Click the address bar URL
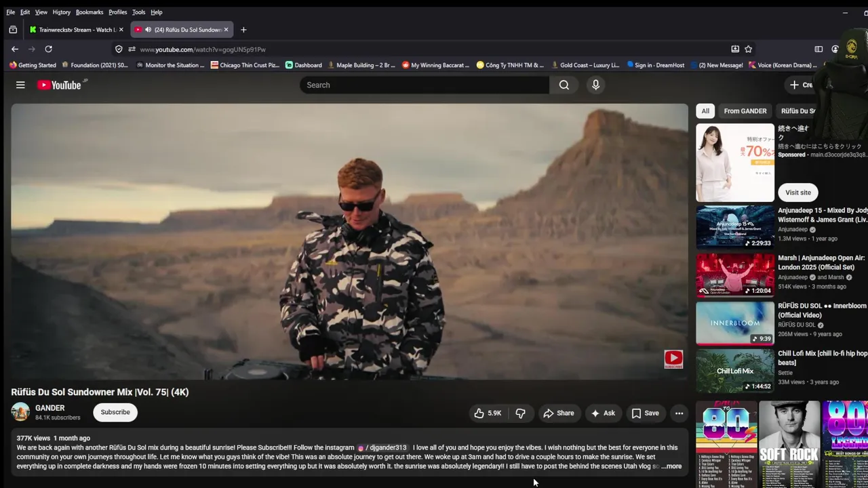 coord(203,49)
